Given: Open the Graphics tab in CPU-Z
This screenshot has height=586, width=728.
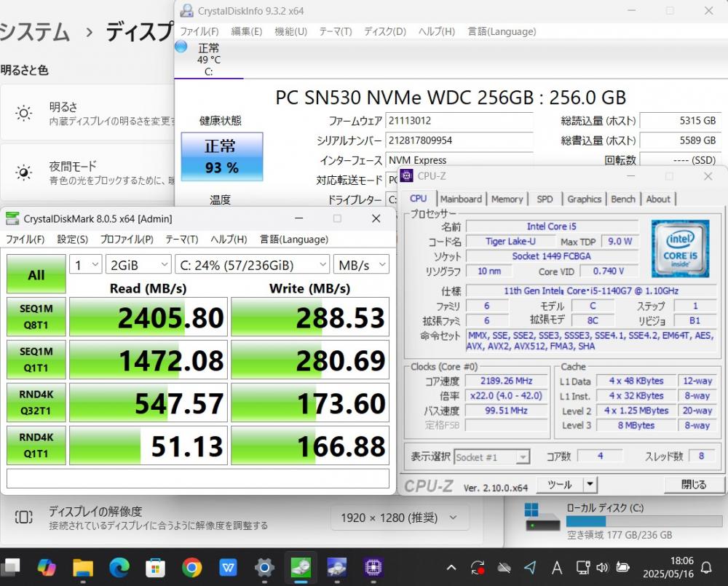Looking at the screenshot, I should 584,199.
